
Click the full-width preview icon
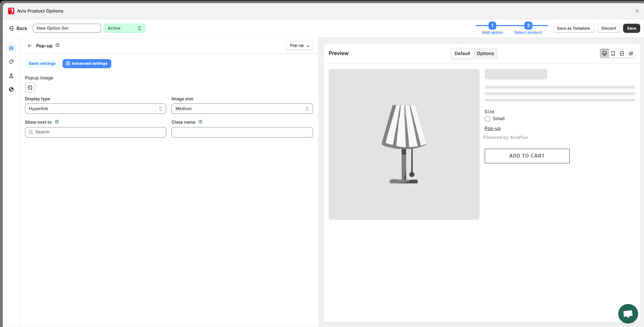click(622, 53)
